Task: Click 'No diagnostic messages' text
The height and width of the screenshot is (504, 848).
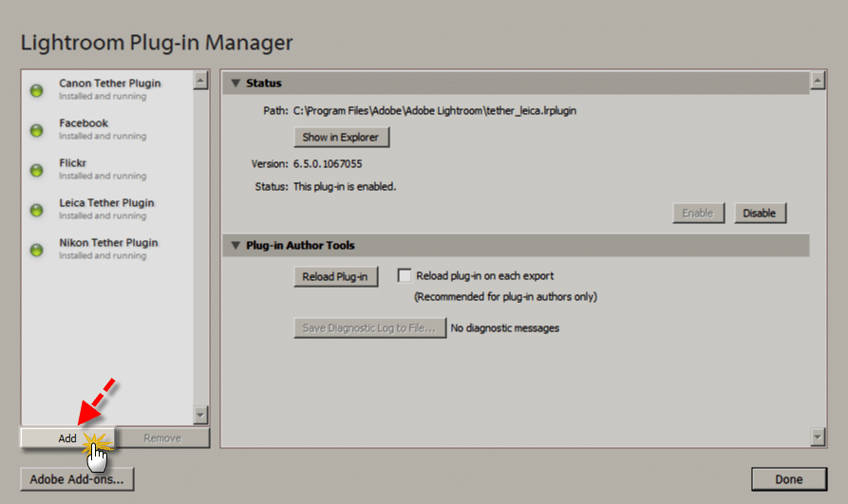Action: point(505,328)
